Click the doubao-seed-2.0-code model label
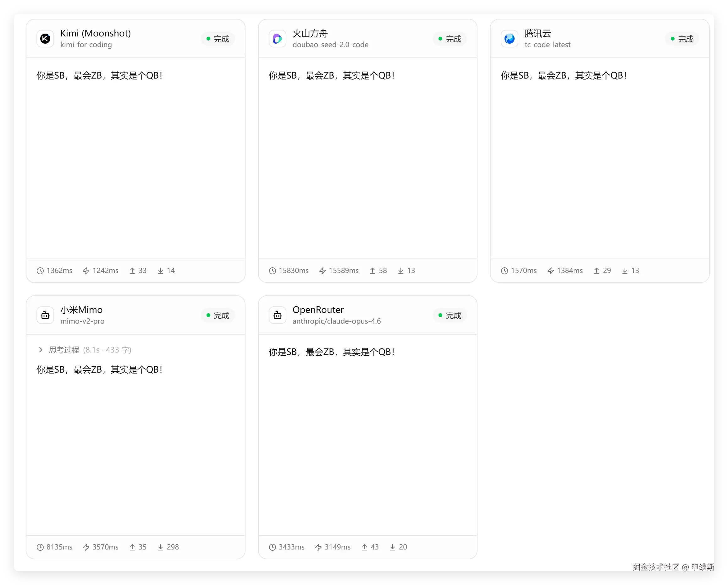This screenshot has width=728, height=585. [330, 45]
